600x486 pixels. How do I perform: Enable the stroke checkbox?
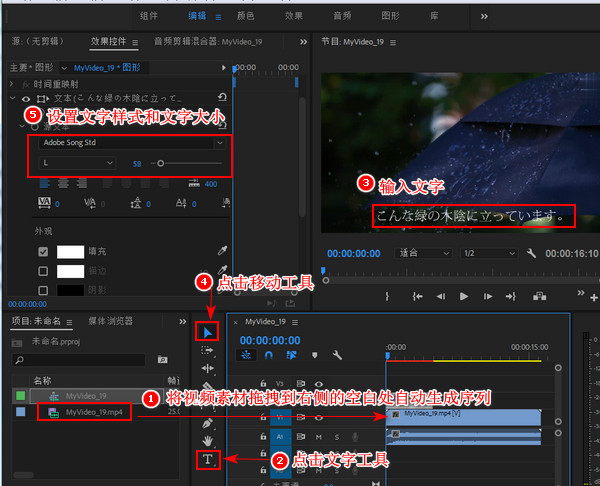pos(43,271)
